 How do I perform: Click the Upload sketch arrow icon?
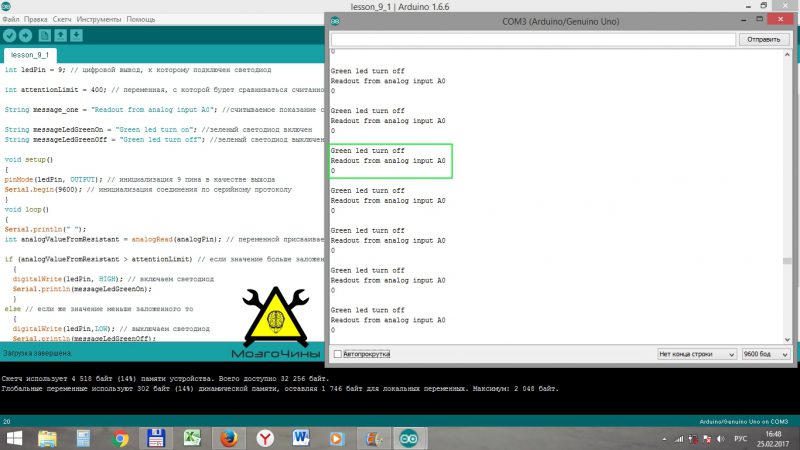(x=26, y=36)
